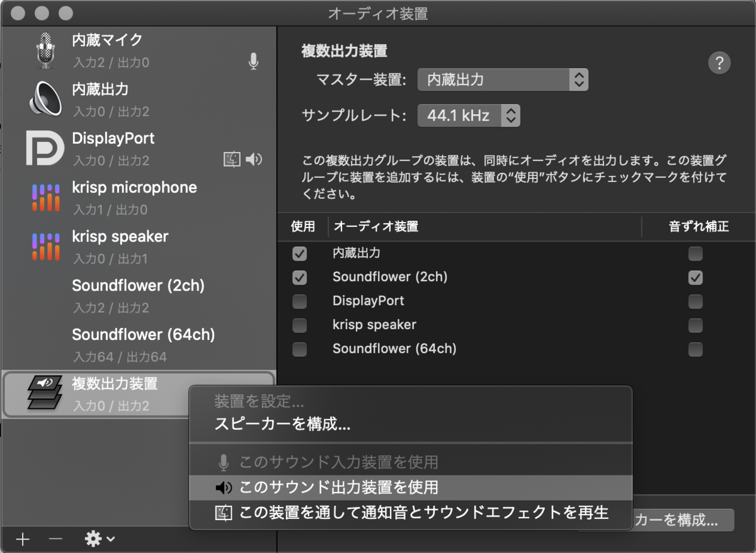The image size is (756, 553).
Task: Remove selected device with minus button
Action: pos(56,539)
